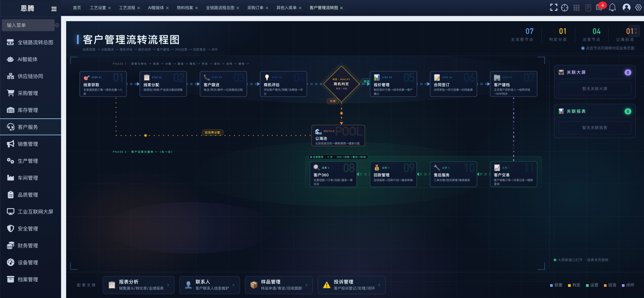
Task: Open the 客户跟进 step 03 node
Action: (223, 84)
